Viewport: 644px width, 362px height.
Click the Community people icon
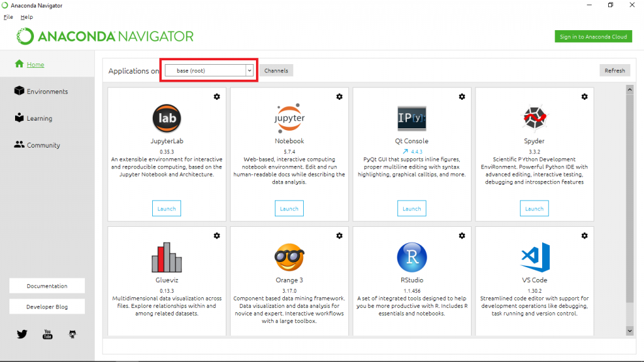point(19,145)
